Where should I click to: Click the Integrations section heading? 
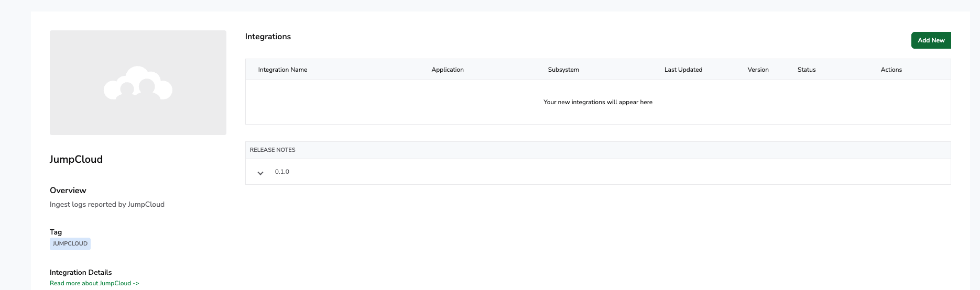tap(268, 37)
